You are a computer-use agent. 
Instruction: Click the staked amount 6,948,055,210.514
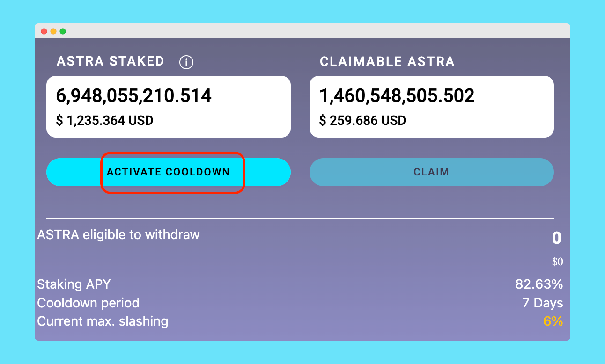click(134, 96)
